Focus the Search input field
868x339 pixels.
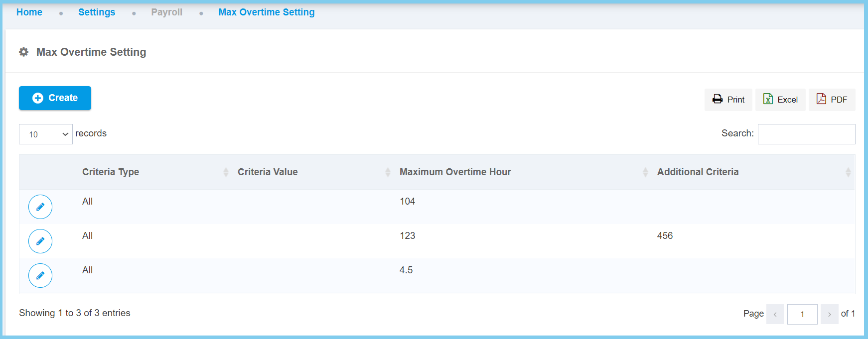click(x=806, y=134)
